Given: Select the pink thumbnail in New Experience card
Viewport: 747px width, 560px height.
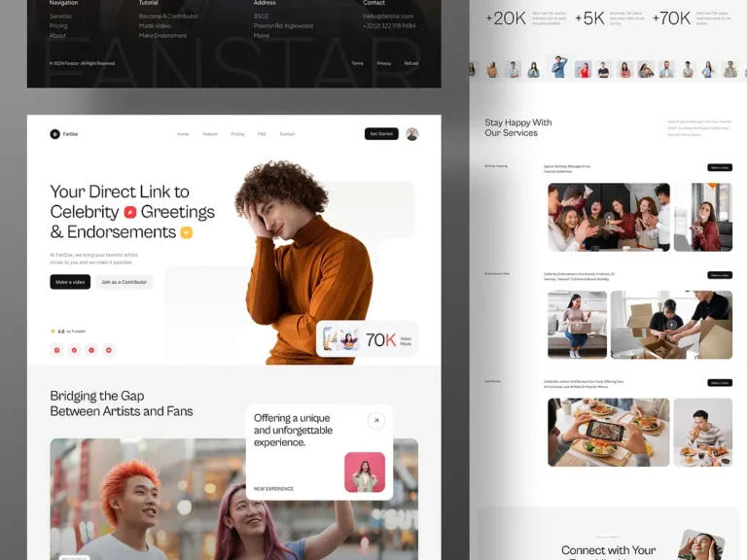Looking at the screenshot, I should pyautogui.click(x=365, y=472).
